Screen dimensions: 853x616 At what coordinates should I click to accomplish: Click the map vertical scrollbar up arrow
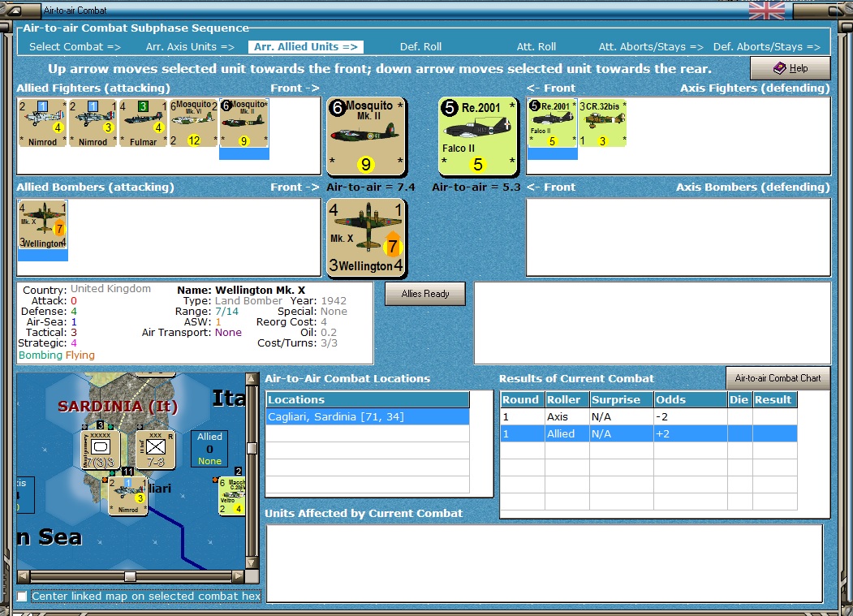click(252, 379)
